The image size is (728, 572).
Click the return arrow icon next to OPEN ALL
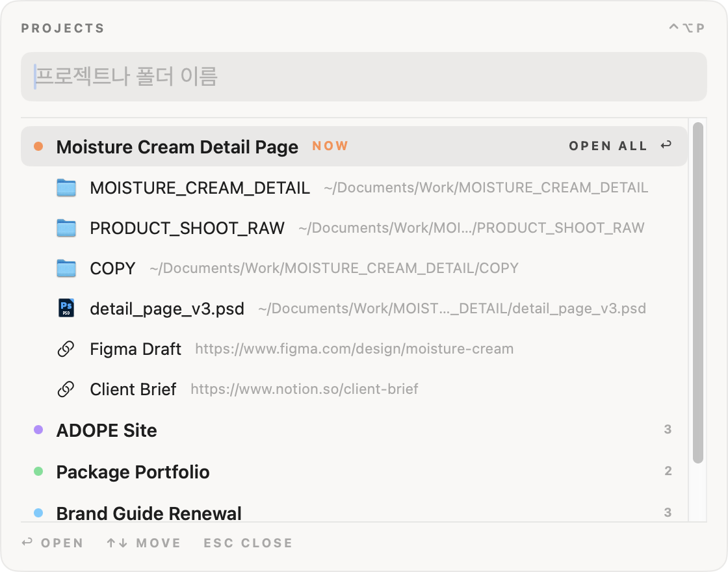(x=666, y=146)
